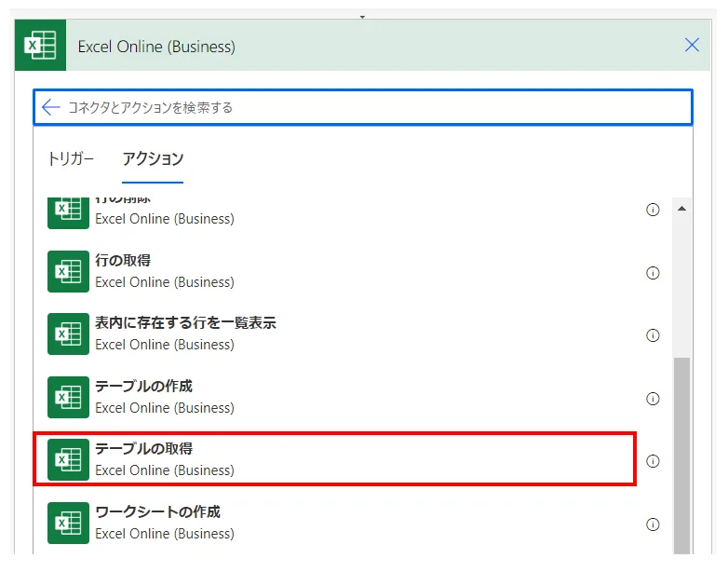This screenshot has height=572, width=728.
Task: Show info for ワークシートの作成
Action: (653, 524)
